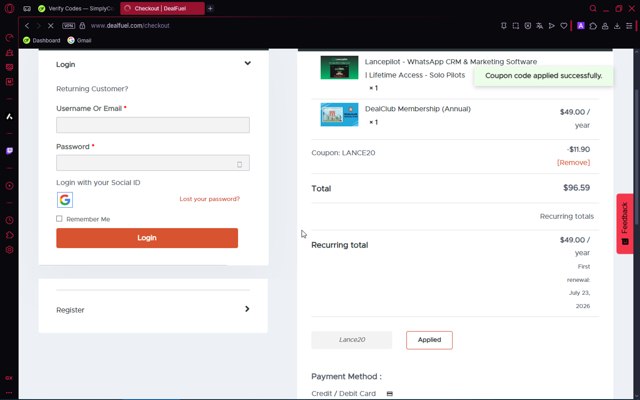Click the '$96.59' total amount
Screen dimensions: 640x400
576,188
